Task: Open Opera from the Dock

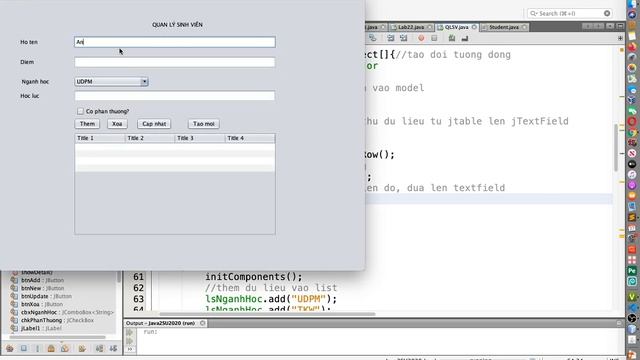Action: click(x=632, y=121)
